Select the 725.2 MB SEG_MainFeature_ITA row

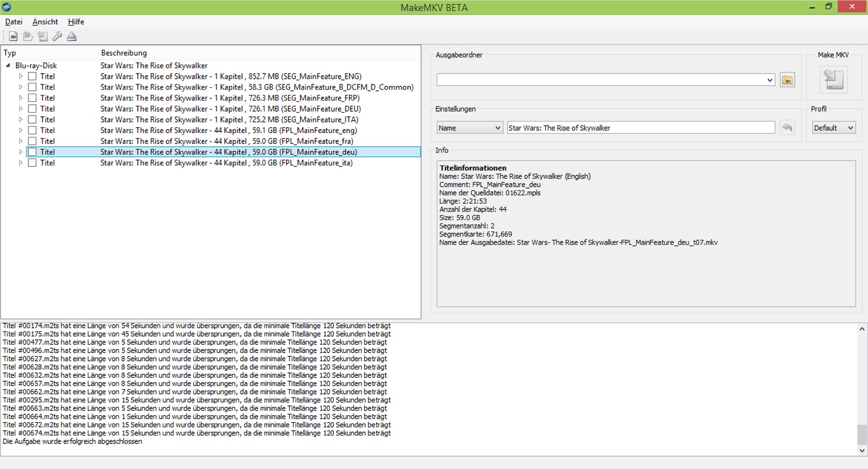[229, 120]
